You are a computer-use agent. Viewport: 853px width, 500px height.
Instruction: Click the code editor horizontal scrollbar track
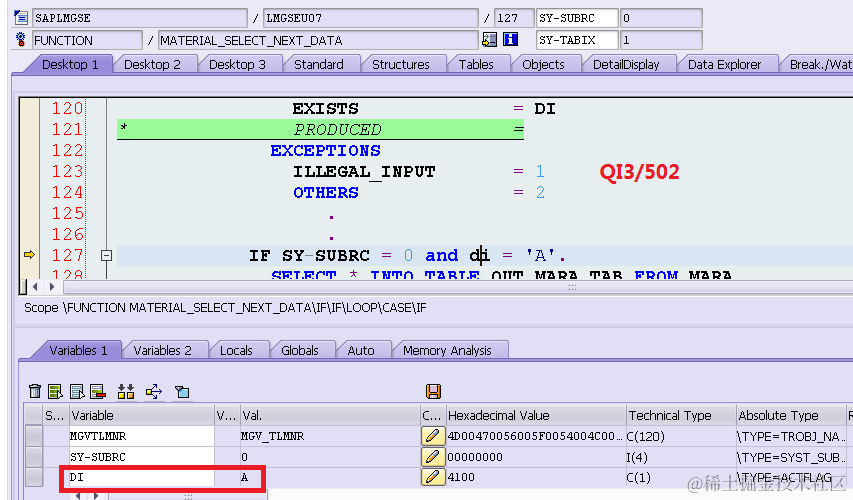[x=458, y=287]
